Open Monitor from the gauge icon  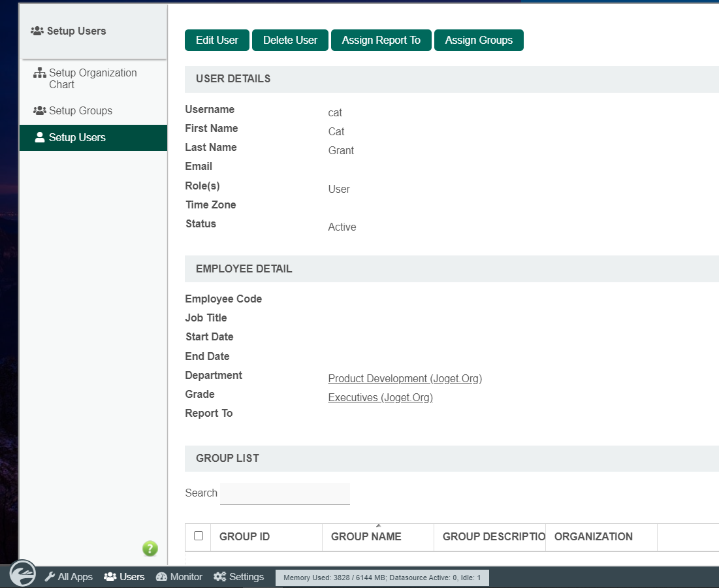coord(179,577)
